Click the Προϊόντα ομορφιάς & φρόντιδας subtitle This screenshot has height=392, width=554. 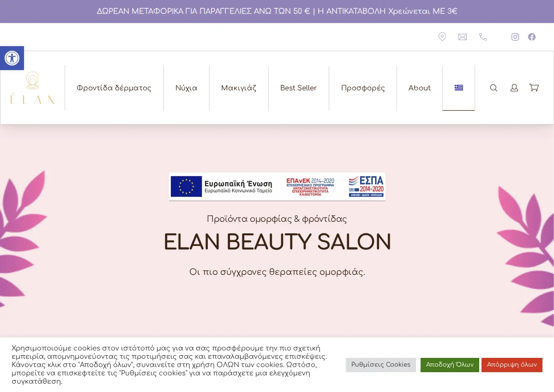(277, 219)
